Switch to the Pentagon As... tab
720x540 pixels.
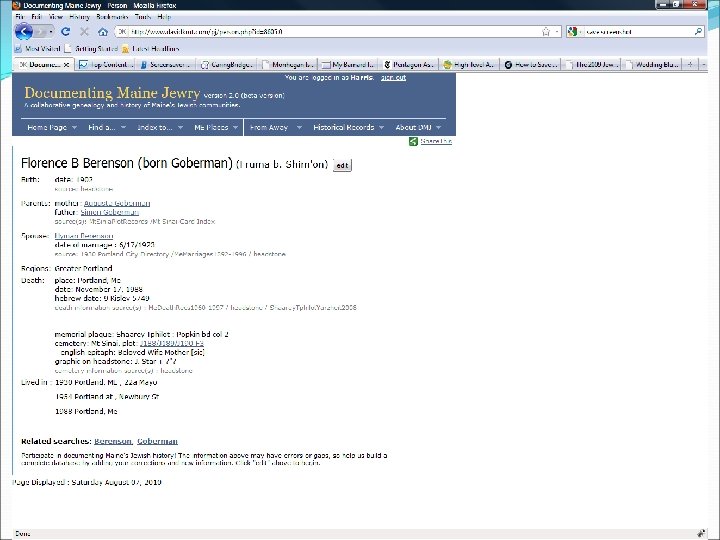pos(408,65)
